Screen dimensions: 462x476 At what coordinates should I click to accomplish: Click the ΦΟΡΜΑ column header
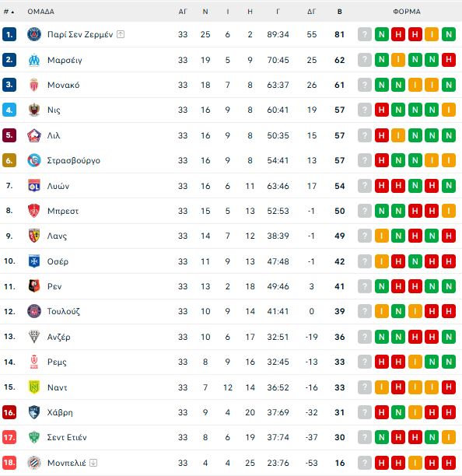(407, 12)
